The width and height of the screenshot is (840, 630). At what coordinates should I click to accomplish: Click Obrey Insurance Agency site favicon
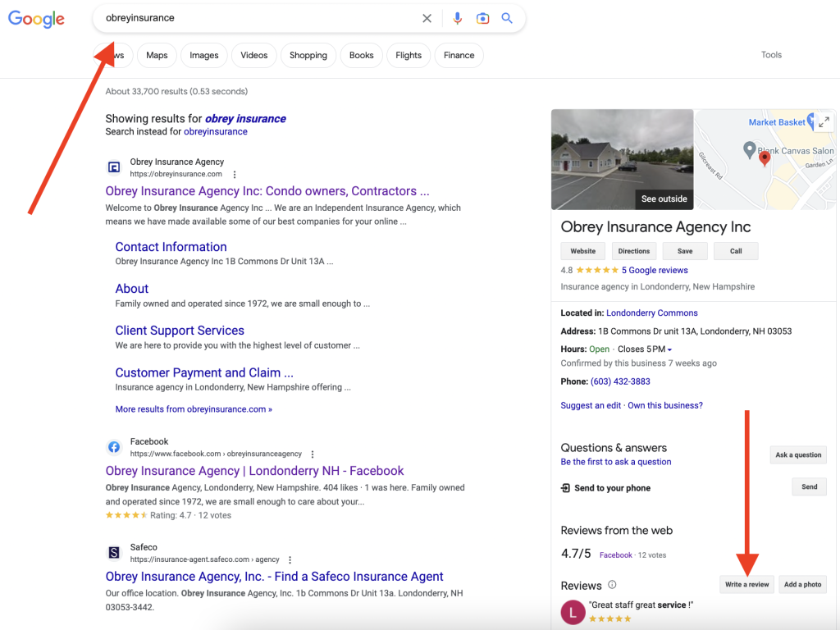[x=114, y=167]
